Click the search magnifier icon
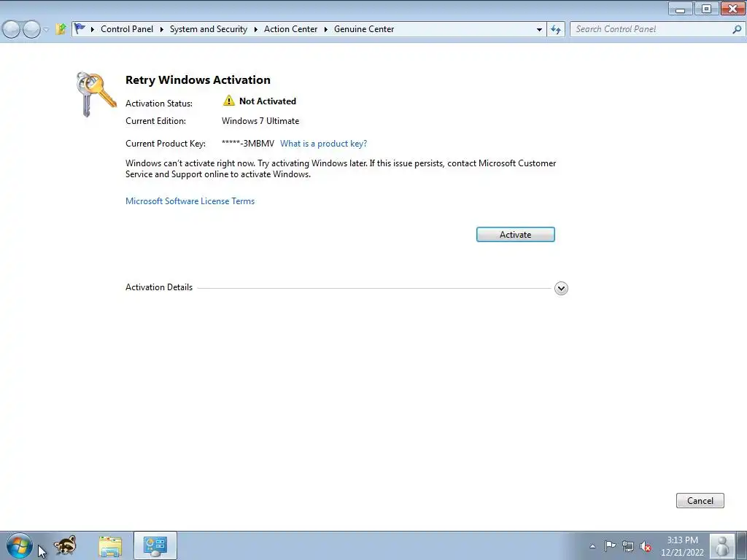This screenshot has width=747, height=560. click(x=737, y=29)
